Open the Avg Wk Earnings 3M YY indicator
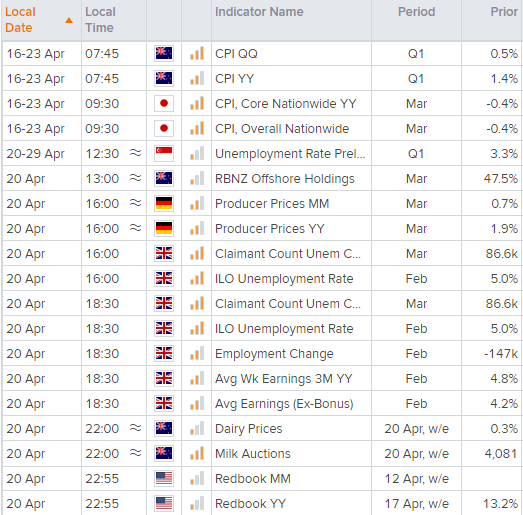The width and height of the screenshot is (523, 515). click(284, 379)
